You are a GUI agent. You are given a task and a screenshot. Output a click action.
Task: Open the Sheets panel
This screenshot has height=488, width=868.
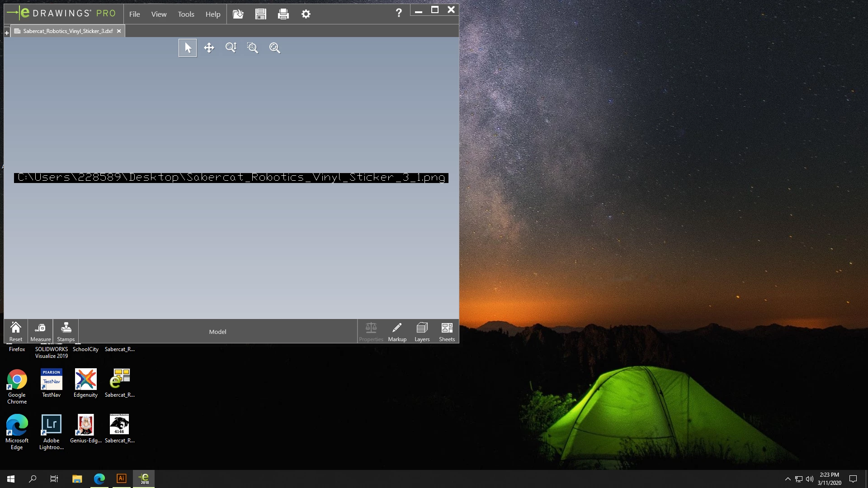click(x=447, y=332)
